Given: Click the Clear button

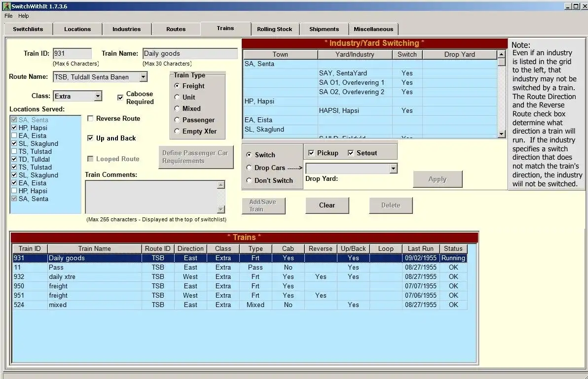Looking at the screenshot, I should (x=327, y=205).
